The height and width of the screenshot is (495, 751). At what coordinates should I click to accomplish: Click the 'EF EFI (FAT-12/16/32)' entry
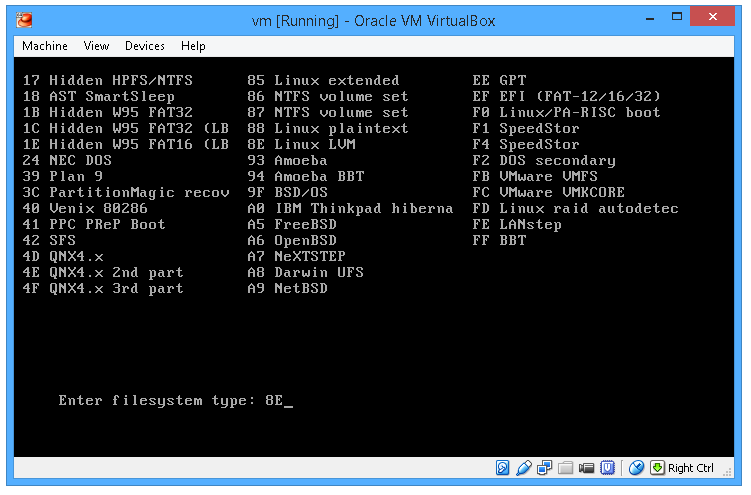(x=567, y=96)
